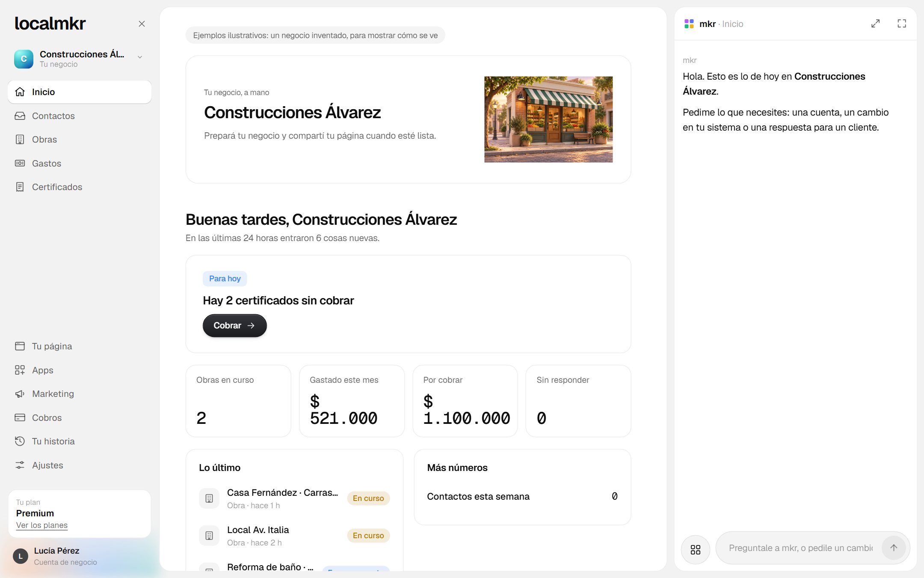Click the mkr colorful logo icon
Screen dimensions: 924x578
689,24
